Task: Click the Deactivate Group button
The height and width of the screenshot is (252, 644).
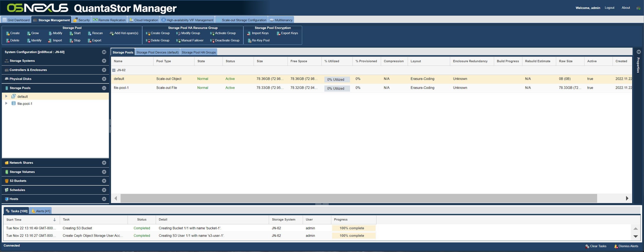Action: 225,40
